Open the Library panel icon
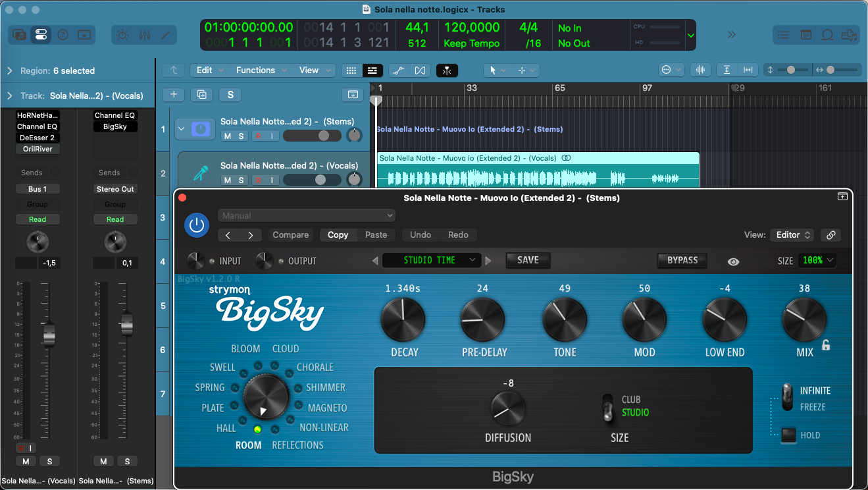Screen dimensions: 868x490 19,35
